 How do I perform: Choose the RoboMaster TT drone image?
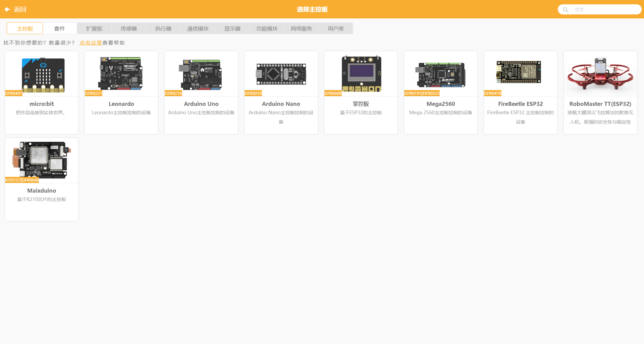click(600, 73)
